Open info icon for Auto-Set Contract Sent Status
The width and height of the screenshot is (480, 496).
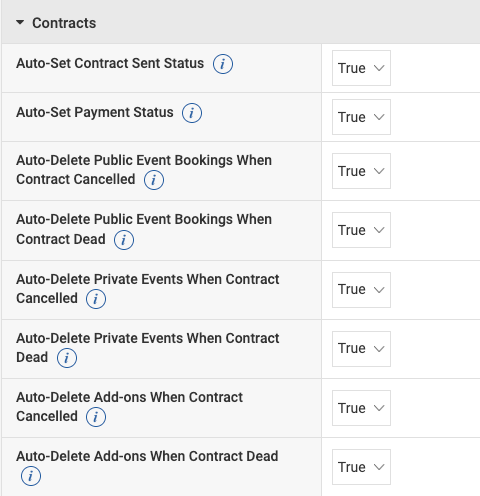223,64
